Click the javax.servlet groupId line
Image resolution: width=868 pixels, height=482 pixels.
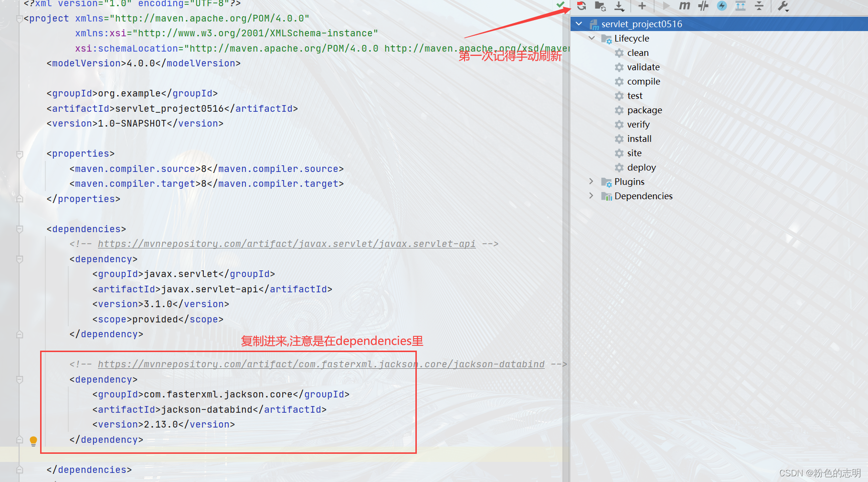pyautogui.click(x=184, y=274)
